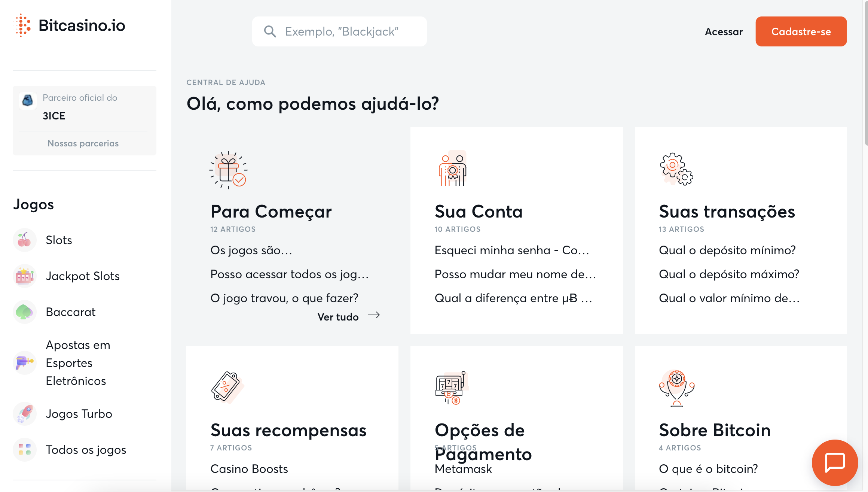Viewport: 868px width, 492px height.
Task: Open the Suas transações category heading
Action: coord(727,212)
